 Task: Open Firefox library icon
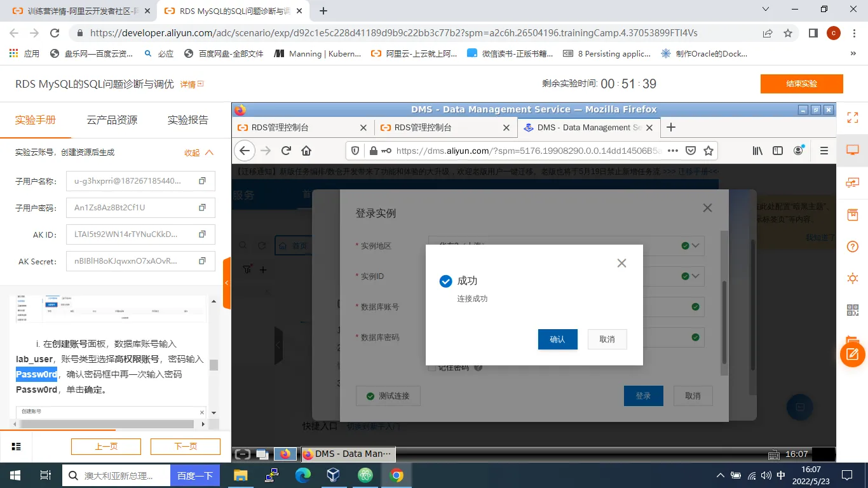point(757,151)
